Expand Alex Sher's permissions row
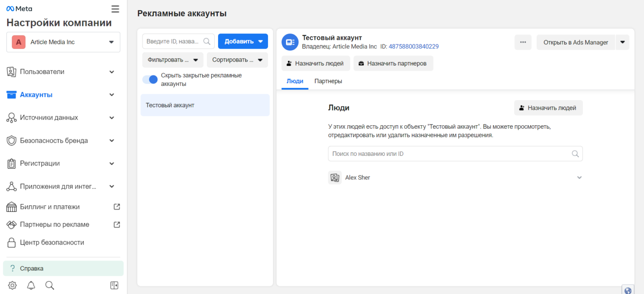Viewport: 644px width, 294px height. point(579,178)
